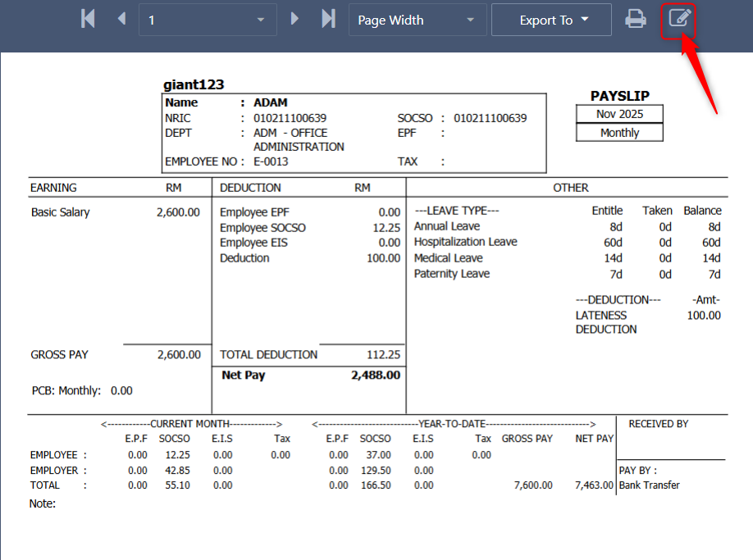The height and width of the screenshot is (560, 753).
Task: Select employer current month SOCSO 42.85
Action: (x=178, y=471)
